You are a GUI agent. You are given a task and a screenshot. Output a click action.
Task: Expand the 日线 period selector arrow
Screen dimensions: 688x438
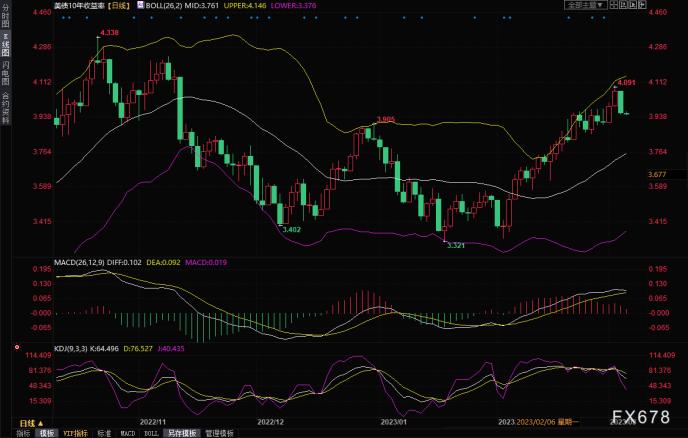pyautogui.click(x=40, y=424)
